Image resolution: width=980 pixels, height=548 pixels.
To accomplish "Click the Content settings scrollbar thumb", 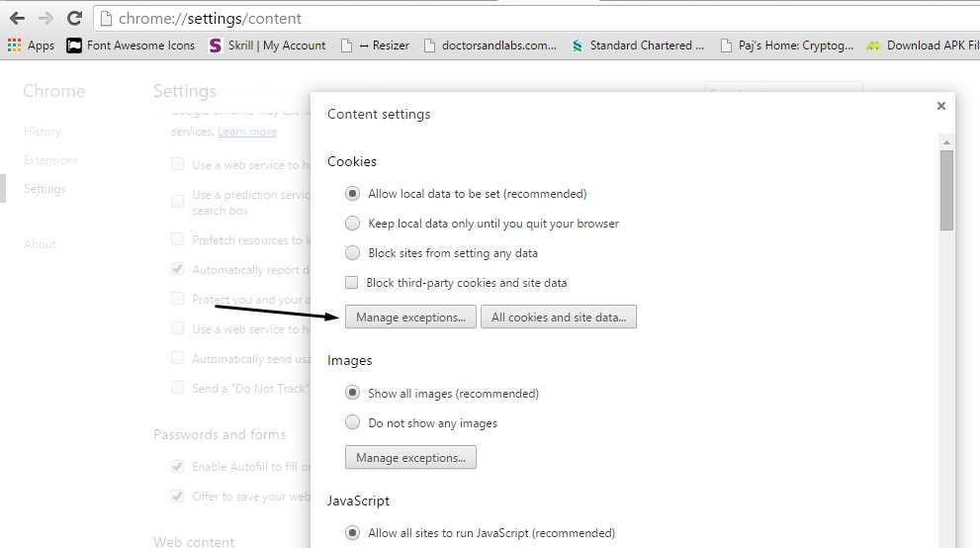I will click(x=947, y=191).
